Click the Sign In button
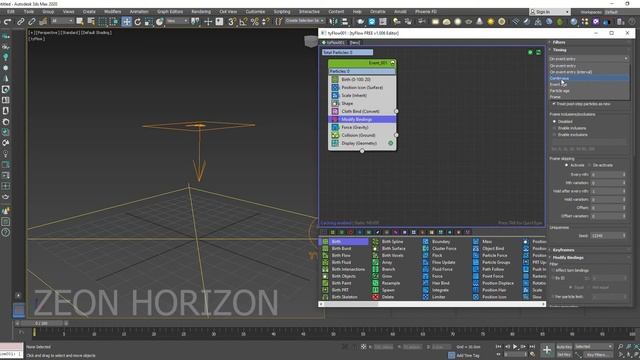 pos(550,12)
